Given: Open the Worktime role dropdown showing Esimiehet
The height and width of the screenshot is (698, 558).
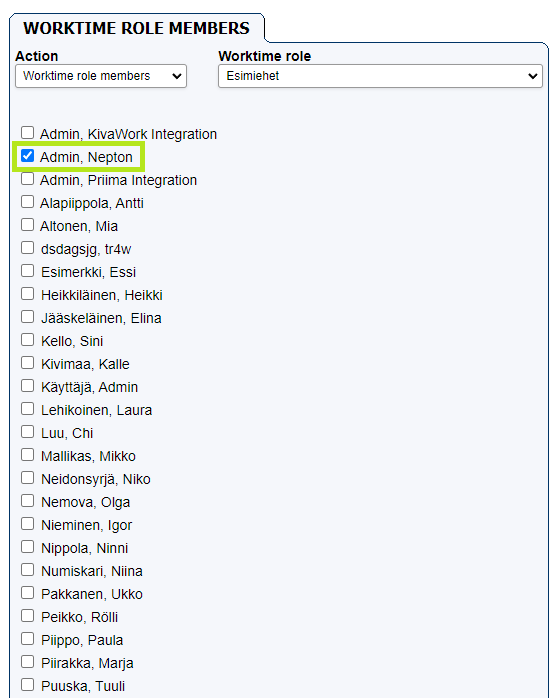Looking at the screenshot, I should click(x=380, y=76).
